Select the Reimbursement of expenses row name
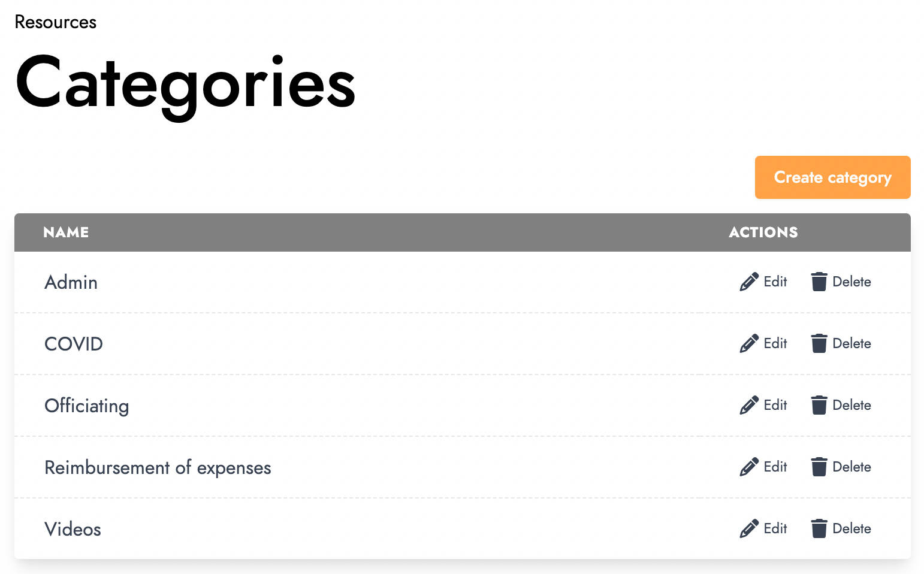Viewport: 924px width, 574px height. click(158, 467)
